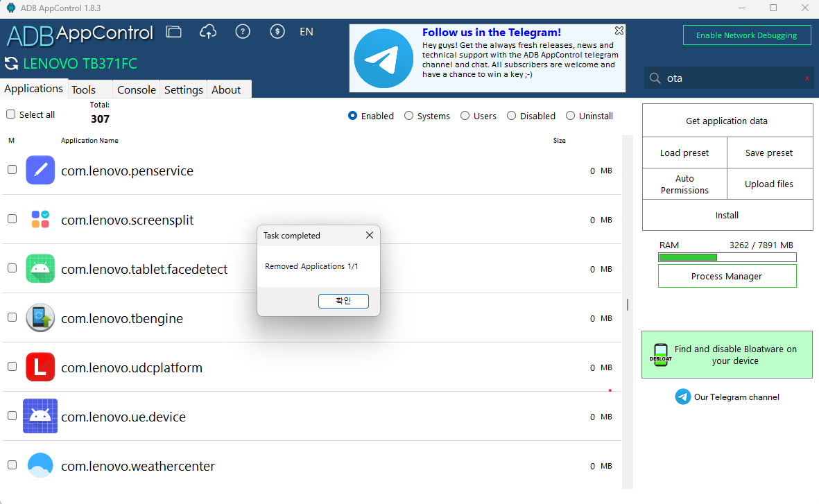This screenshot has width=819, height=504.
Task: Click the Auto Permissions button
Action: [x=684, y=184]
